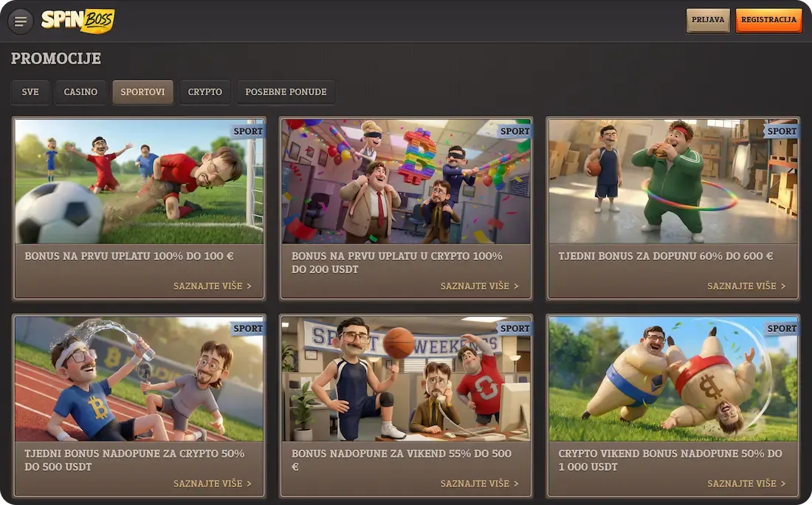
Task: Open the crypto piñata party promo image
Action: pos(406,182)
